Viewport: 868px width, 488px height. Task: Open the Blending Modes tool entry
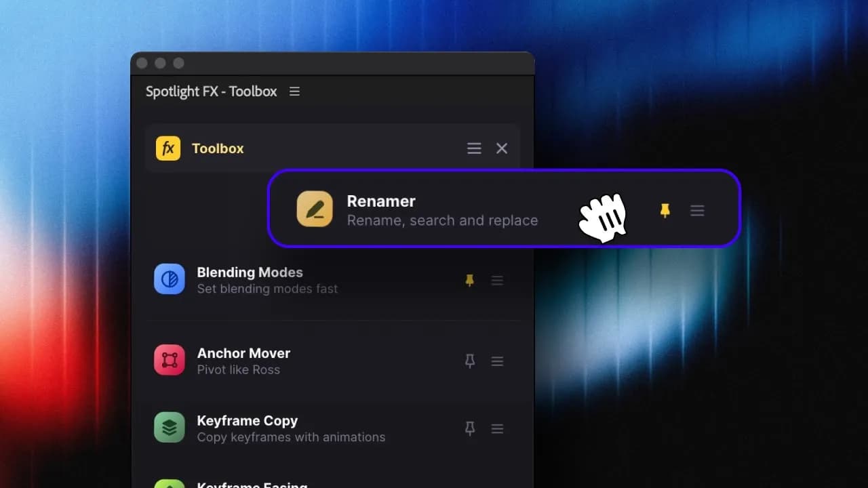[332, 280]
